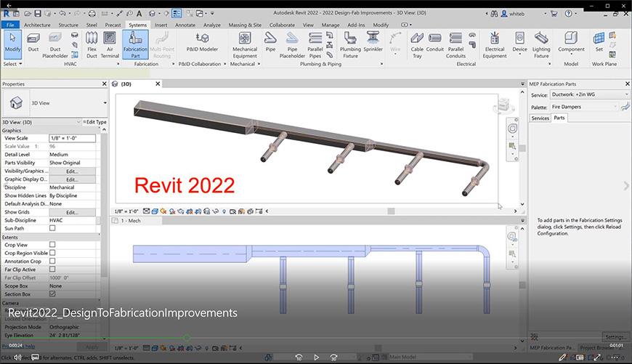Screen dimensions: 632x364
Task: Select the Plumbing Fixture tool
Action: (x=350, y=45)
